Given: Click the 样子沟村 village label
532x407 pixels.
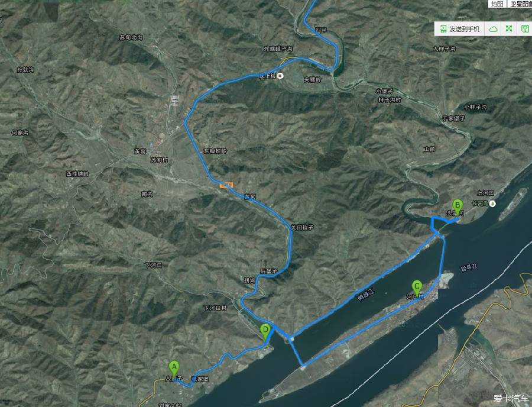Looking at the screenshot, I should [390, 100].
